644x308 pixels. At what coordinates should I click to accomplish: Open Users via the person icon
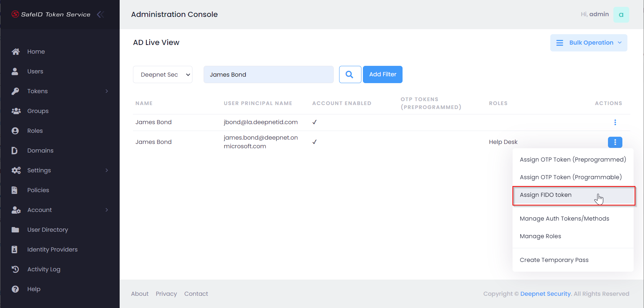click(15, 71)
